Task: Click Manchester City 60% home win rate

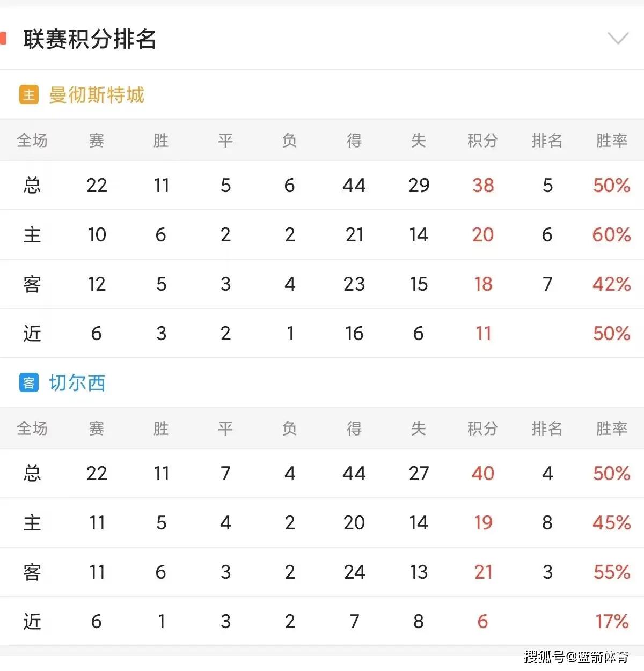Action: tap(611, 235)
